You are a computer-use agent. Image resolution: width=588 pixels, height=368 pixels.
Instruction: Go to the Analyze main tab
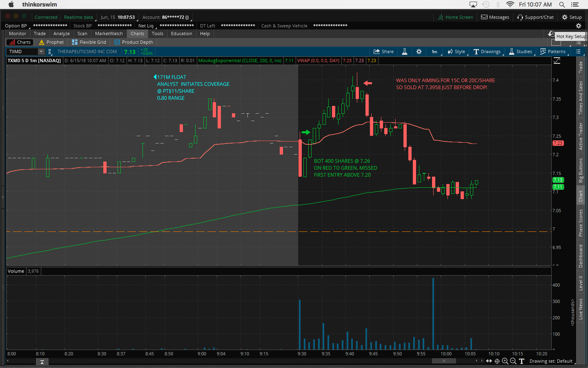coord(62,34)
